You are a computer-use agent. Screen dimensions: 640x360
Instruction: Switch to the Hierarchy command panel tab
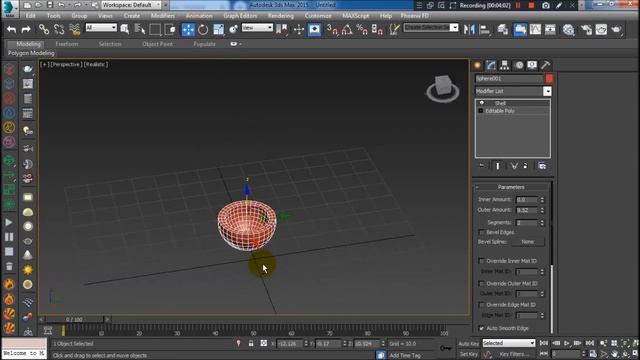tap(504, 65)
